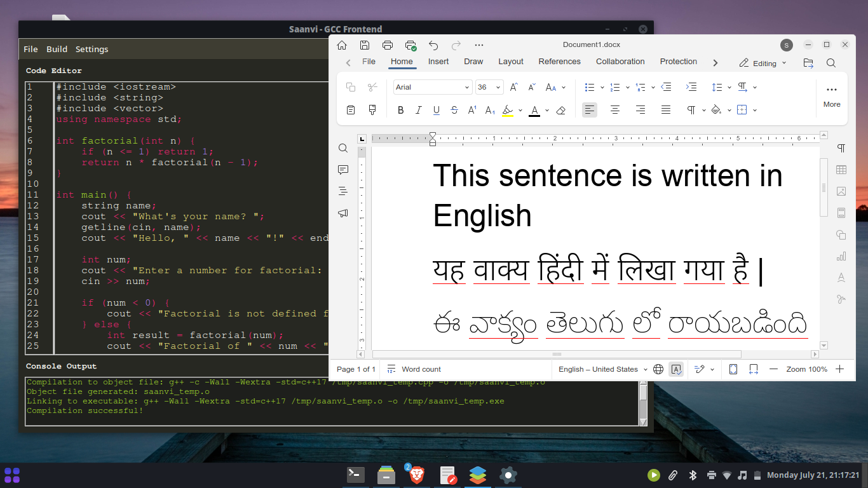Decrease paragraph indent
Screen dimensions: 868x488
[x=666, y=87]
